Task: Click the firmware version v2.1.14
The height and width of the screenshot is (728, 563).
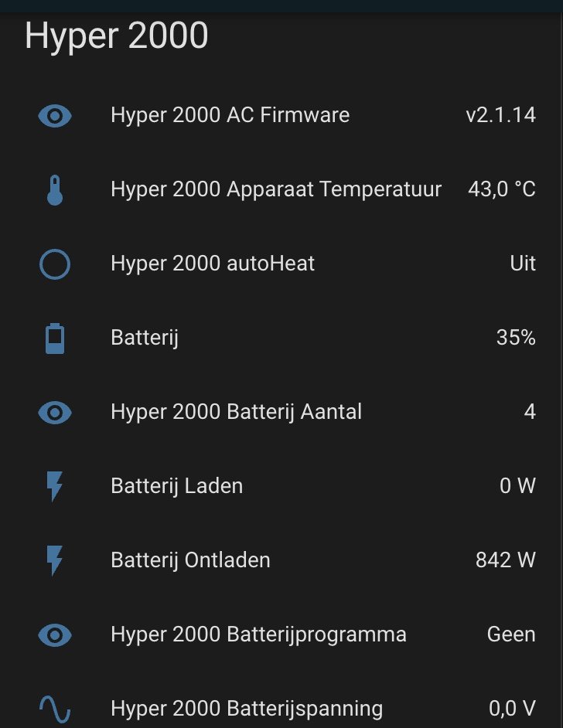Action: click(501, 115)
